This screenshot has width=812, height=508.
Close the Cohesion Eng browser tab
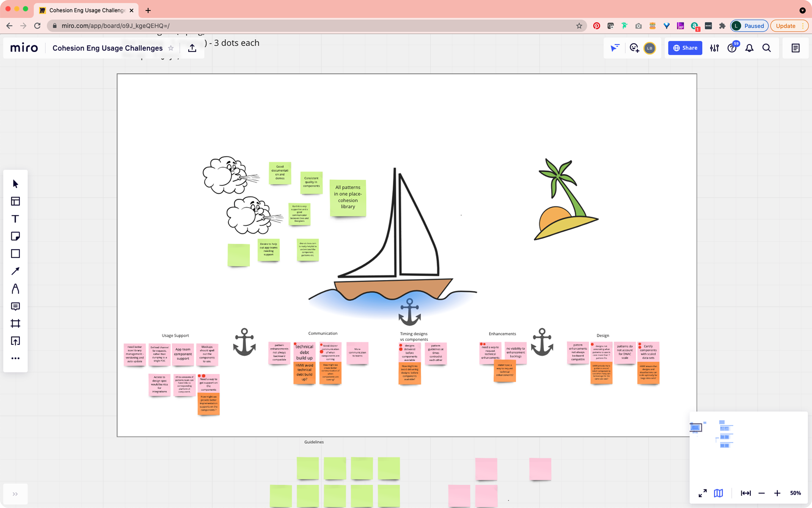coord(132,10)
